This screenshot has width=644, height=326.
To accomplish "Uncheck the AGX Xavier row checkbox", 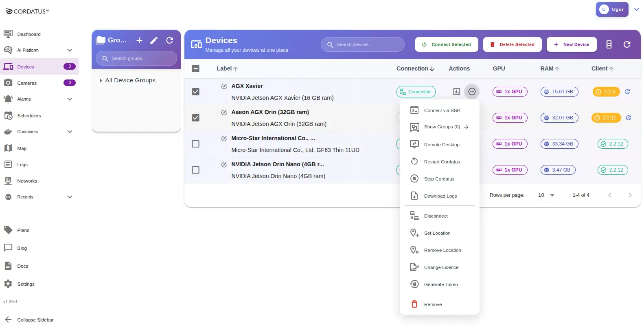I will coord(195,92).
